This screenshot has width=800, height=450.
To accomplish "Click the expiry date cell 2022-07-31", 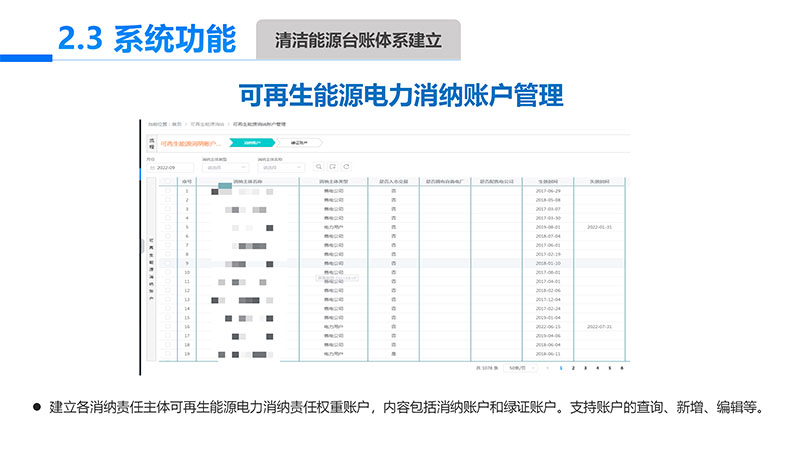I will tap(599, 327).
